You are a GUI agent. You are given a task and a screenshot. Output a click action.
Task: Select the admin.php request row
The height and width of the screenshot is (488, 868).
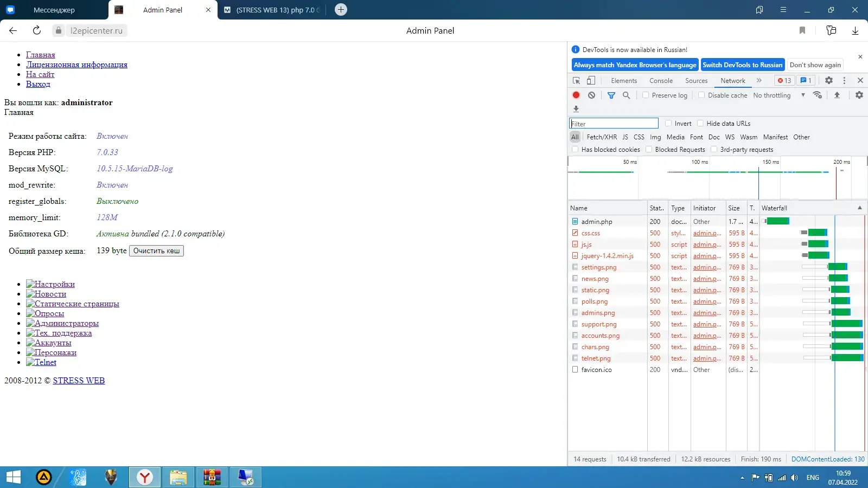(x=716, y=221)
